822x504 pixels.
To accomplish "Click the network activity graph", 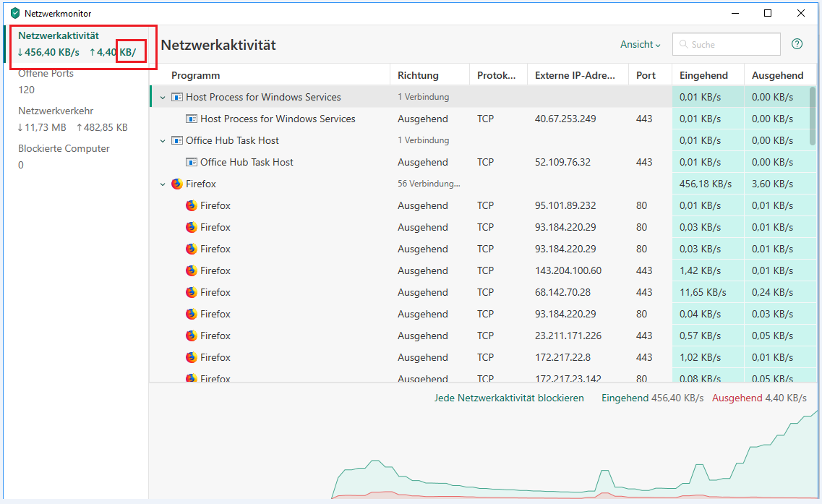I will [574, 453].
